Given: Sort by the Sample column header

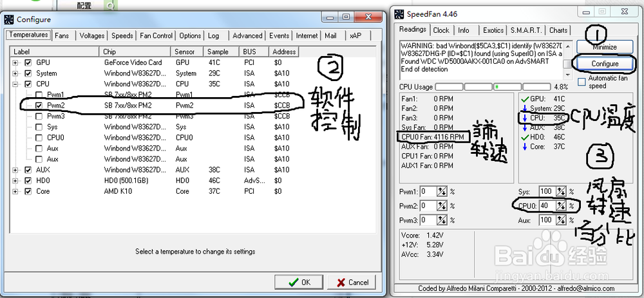Looking at the screenshot, I should click(x=222, y=51).
